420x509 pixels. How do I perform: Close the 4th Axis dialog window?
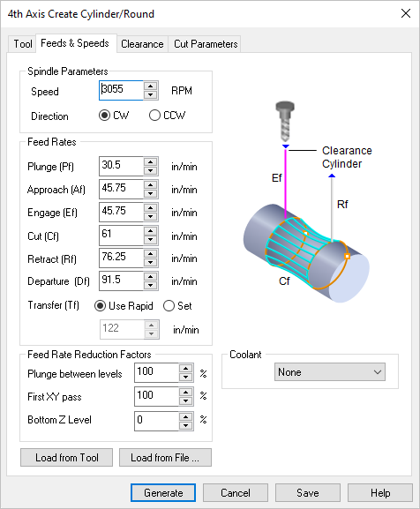[x=406, y=13]
